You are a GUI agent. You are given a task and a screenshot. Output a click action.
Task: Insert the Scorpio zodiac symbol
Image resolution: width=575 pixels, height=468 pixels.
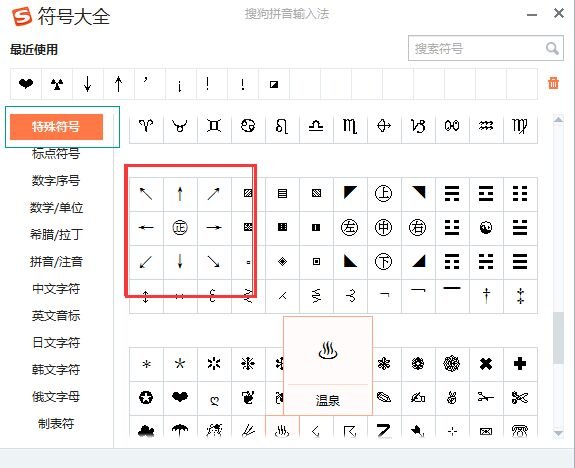[350, 126]
